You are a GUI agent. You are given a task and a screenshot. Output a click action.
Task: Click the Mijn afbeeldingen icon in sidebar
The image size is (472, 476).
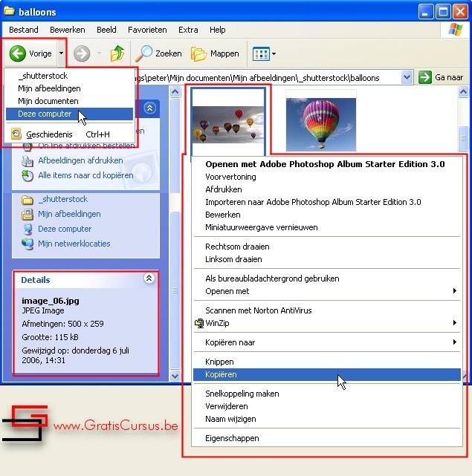point(28,215)
